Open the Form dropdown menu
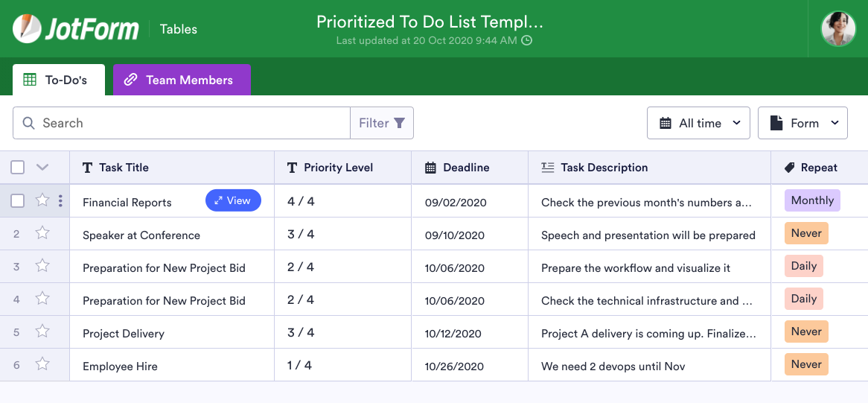Image resolution: width=868 pixels, height=403 pixels. [x=802, y=123]
